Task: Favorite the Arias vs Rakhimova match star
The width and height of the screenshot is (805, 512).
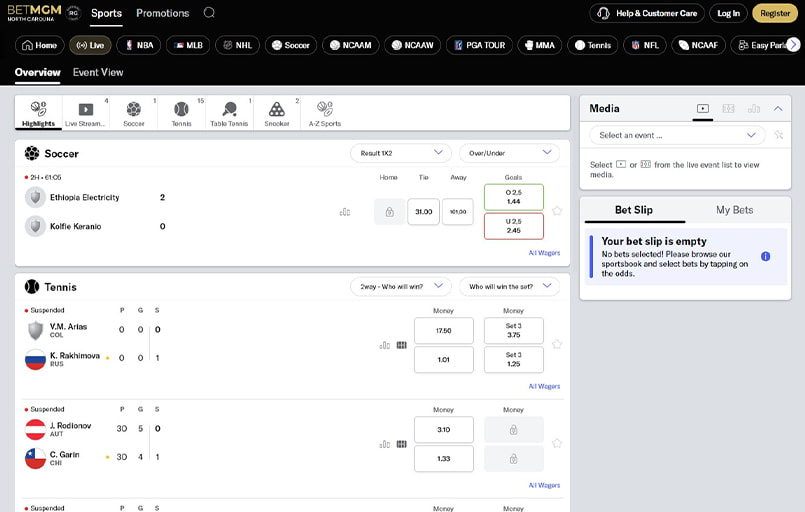Action: click(x=557, y=344)
